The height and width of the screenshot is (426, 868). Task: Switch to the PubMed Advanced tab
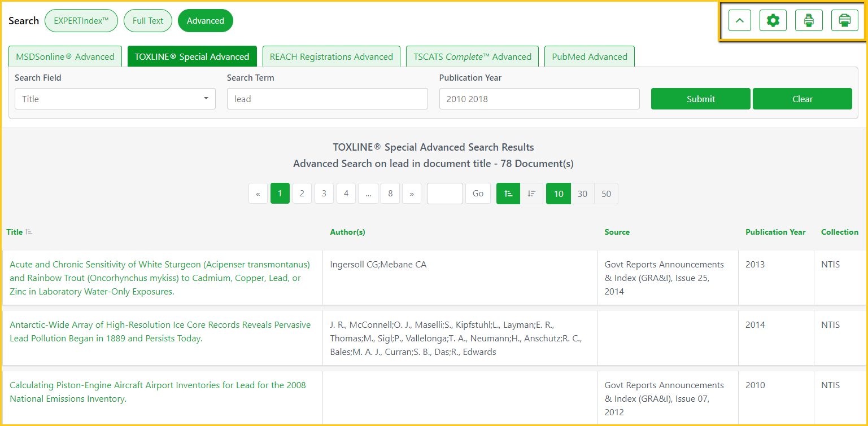tap(590, 56)
